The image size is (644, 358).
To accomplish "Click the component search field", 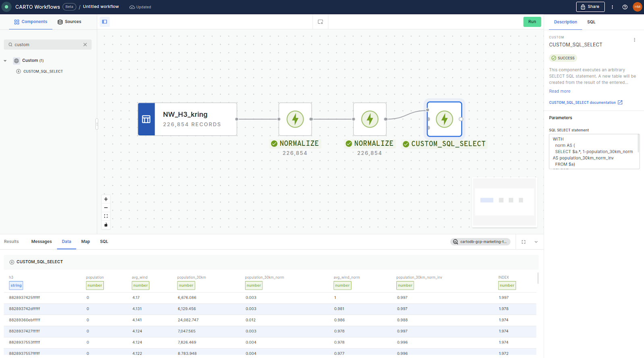I will click(x=47, y=45).
